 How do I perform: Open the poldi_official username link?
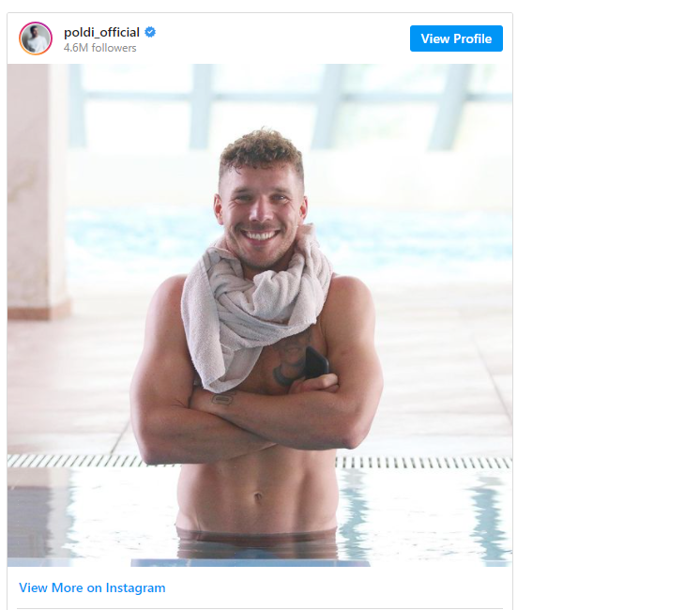pyautogui.click(x=101, y=32)
